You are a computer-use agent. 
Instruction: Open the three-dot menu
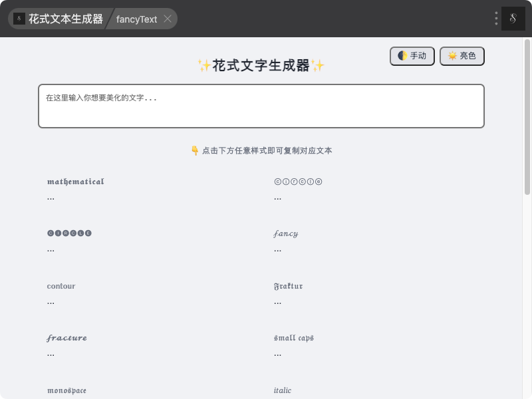(x=496, y=19)
